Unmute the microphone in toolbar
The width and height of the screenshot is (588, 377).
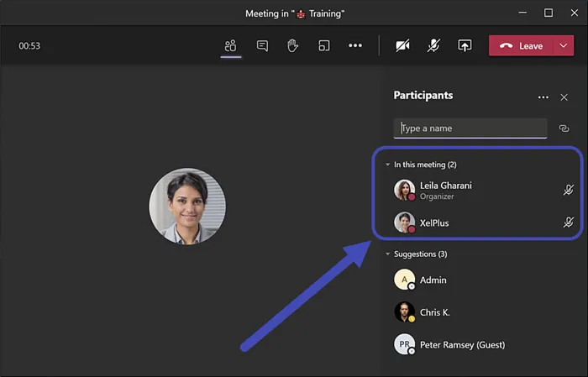pos(433,46)
